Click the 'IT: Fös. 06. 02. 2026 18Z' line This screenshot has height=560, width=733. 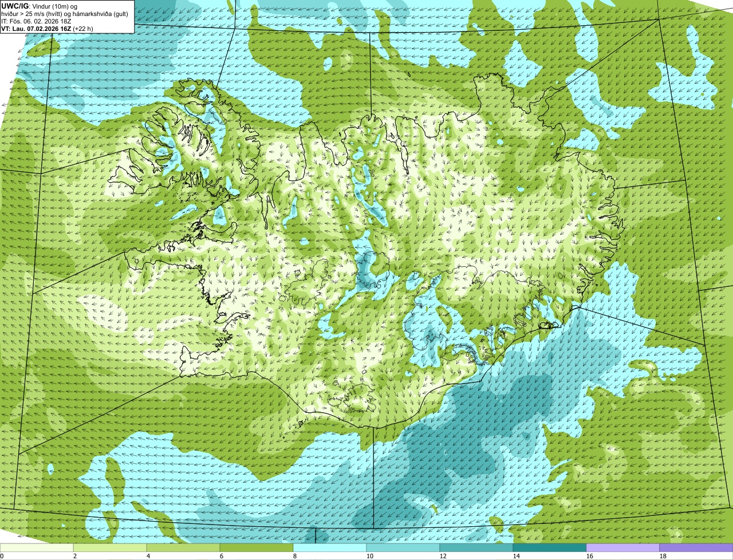coord(36,21)
